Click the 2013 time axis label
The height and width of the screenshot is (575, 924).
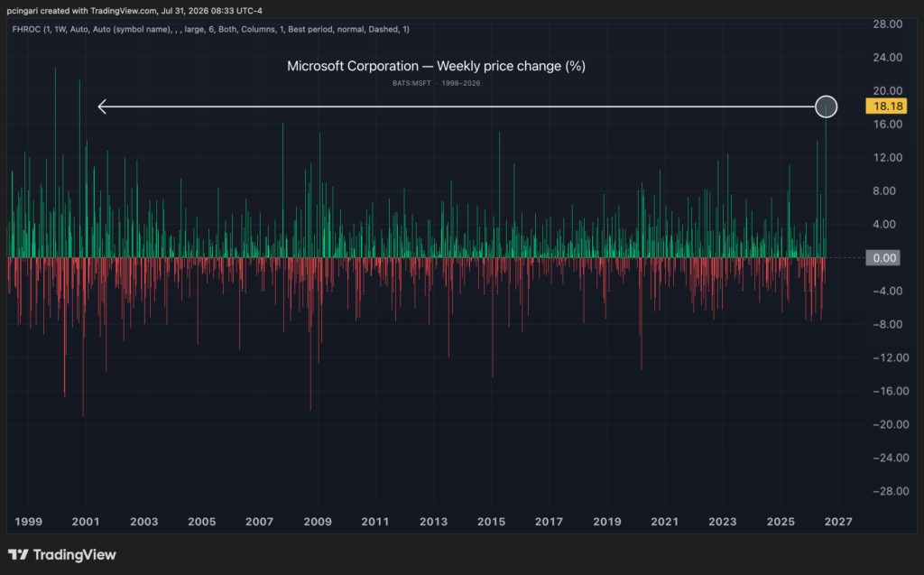433,522
